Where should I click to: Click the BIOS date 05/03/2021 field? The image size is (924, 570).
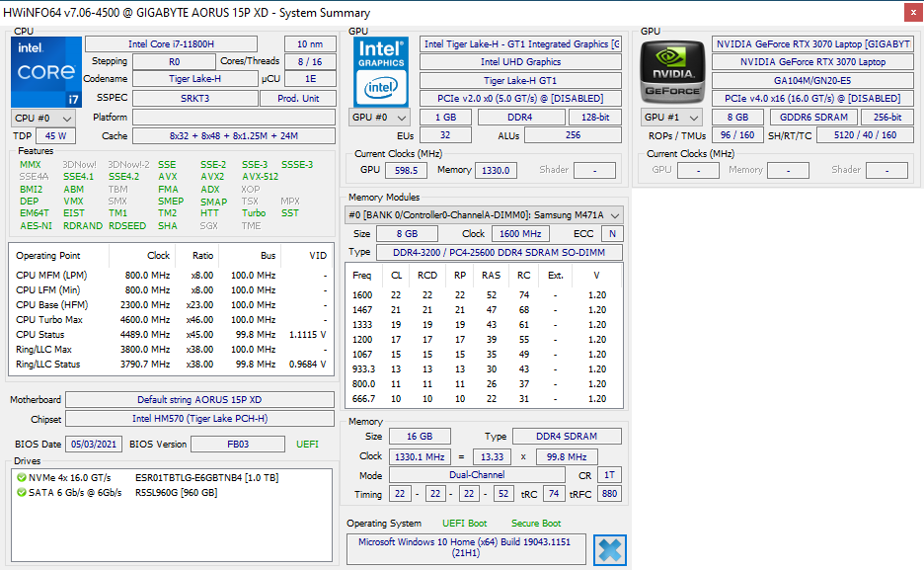pyautogui.click(x=94, y=445)
